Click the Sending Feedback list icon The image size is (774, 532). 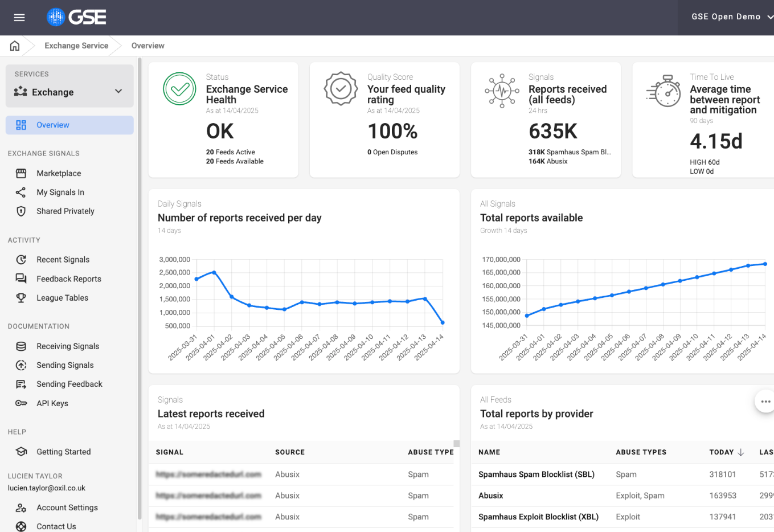coord(21,384)
